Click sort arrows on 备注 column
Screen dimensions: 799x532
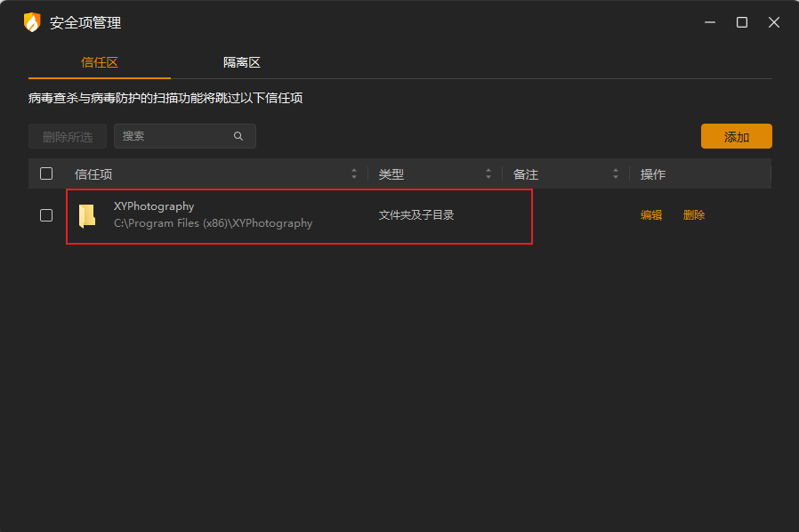click(x=616, y=174)
